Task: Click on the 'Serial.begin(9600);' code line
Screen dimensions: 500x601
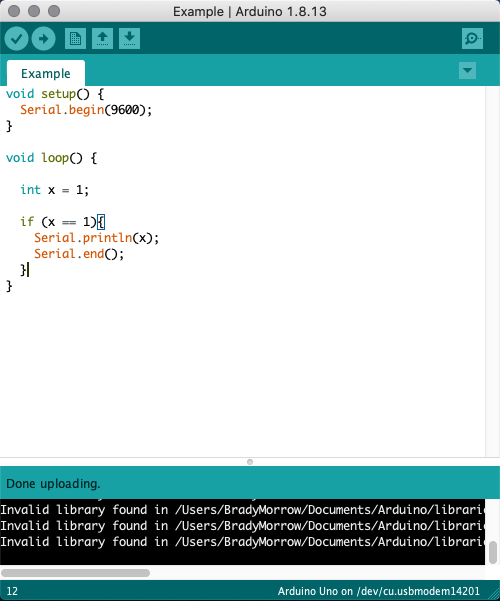Action: tap(86, 110)
